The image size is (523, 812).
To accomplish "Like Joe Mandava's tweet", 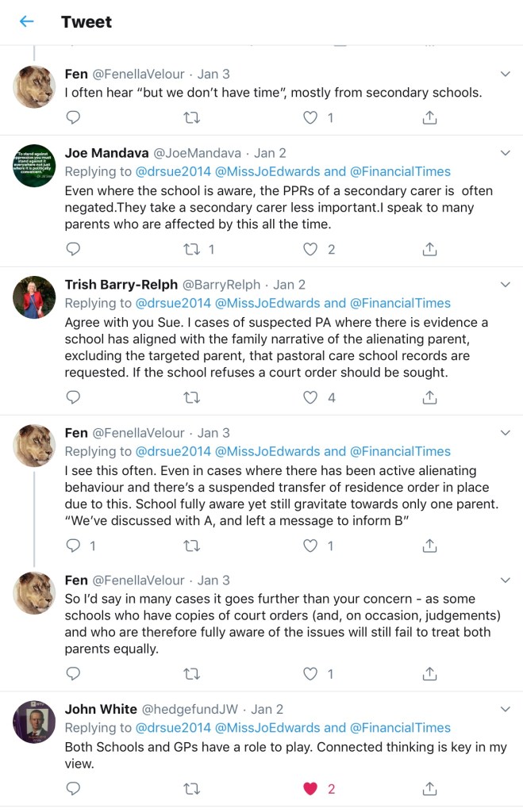I will [x=311, y=249].
